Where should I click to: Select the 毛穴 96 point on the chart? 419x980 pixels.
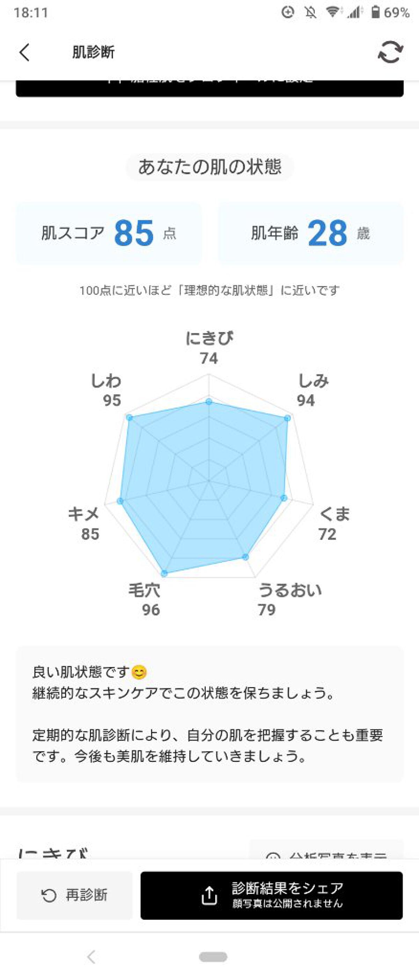coord(164,572)
